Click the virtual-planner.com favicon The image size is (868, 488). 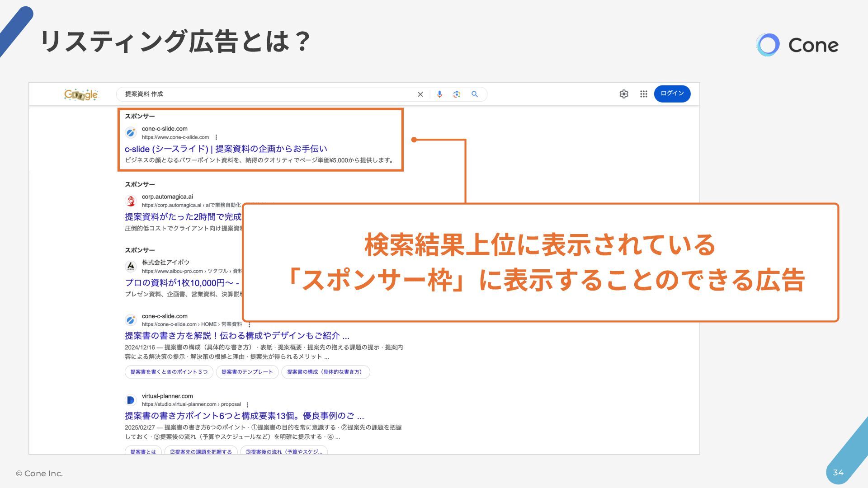click(131, 400)
